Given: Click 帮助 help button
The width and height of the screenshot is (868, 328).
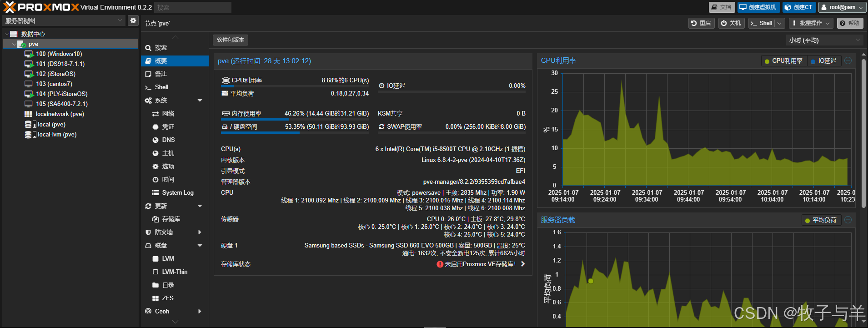Looking at the screenshot, I should (x=850, y=23).
